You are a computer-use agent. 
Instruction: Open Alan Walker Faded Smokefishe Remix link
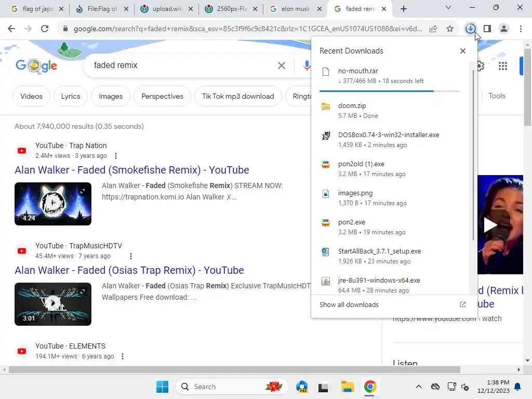(x=131, y=170)
